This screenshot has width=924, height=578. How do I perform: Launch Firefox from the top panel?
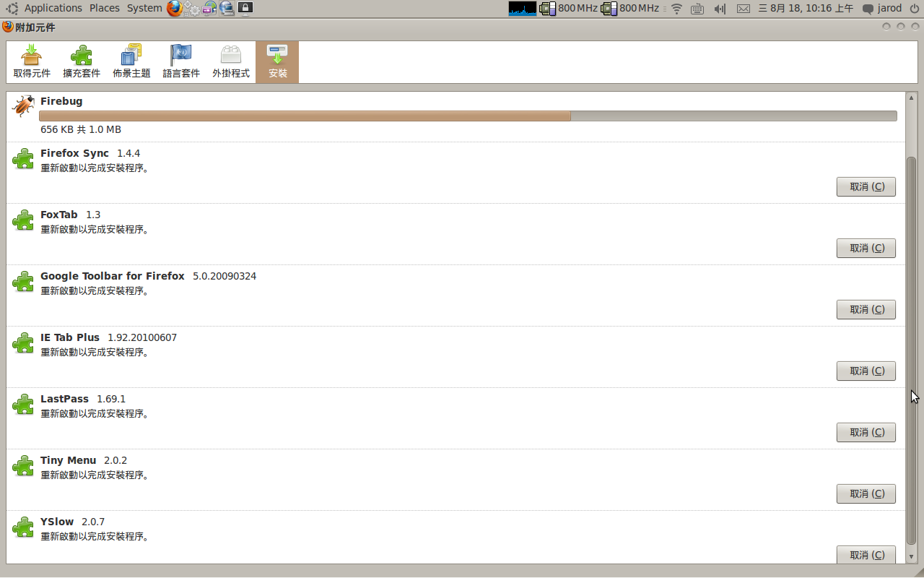pos(175,8)
